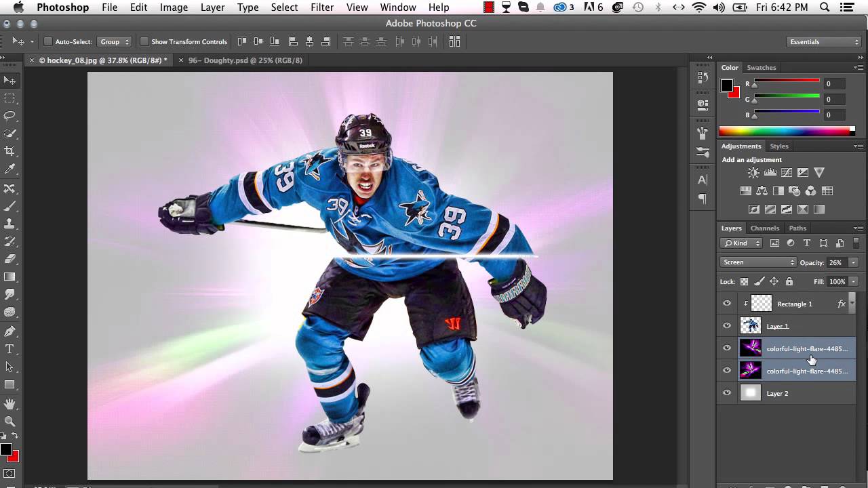Open the Filter menu
The image size is (868, 488).
tap(322, 7)
